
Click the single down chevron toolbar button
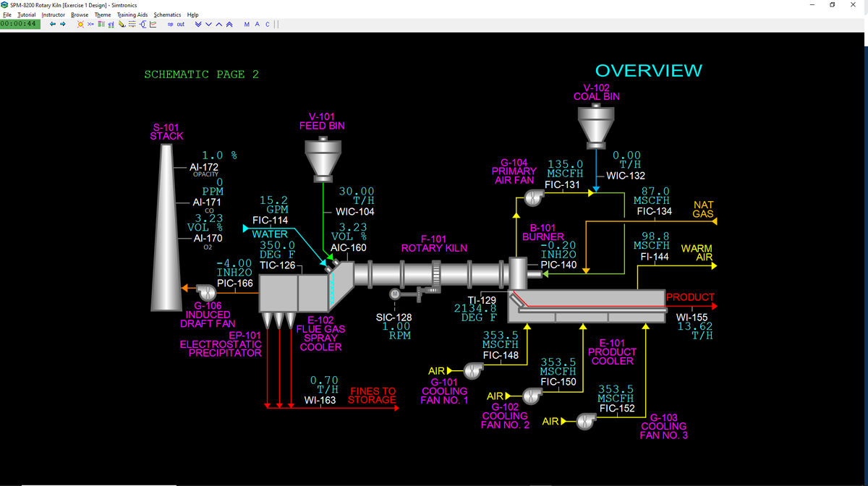tap(208, 24)
